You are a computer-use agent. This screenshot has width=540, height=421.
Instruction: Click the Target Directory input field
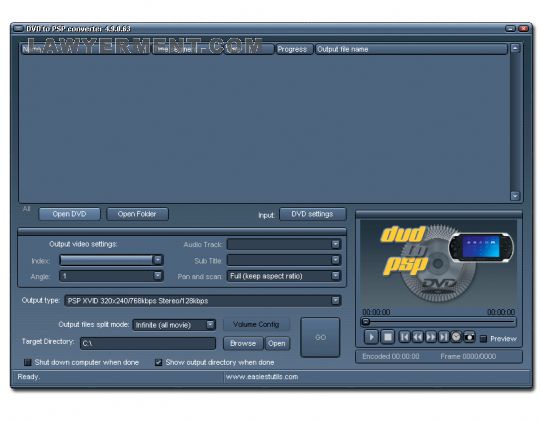tap(148, 343)
